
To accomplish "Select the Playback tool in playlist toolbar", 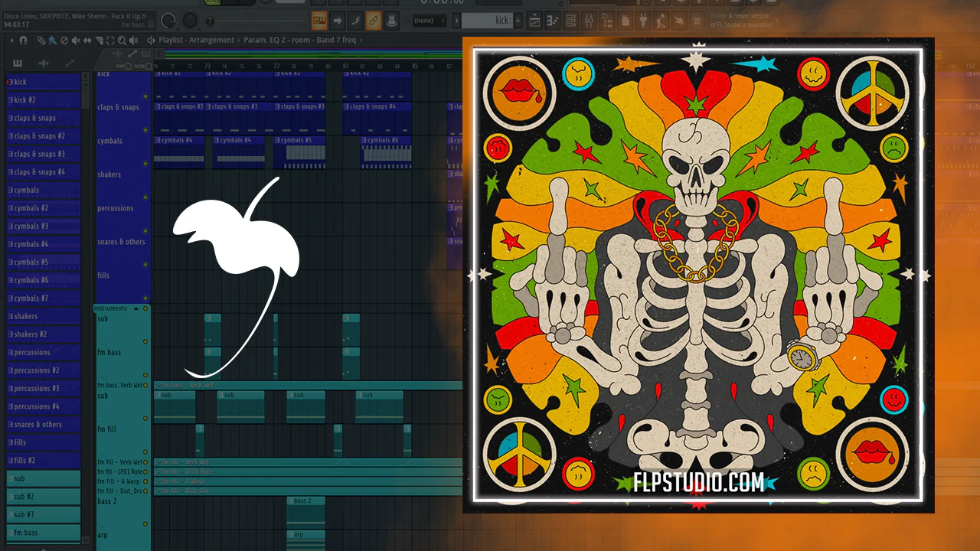I will click(x=132, y=40).
